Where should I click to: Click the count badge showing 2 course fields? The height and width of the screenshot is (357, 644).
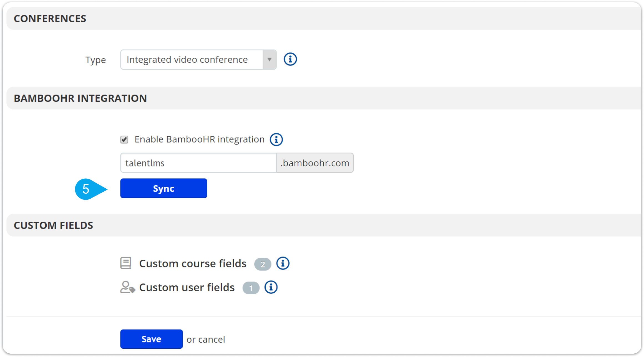click(263, 264)
